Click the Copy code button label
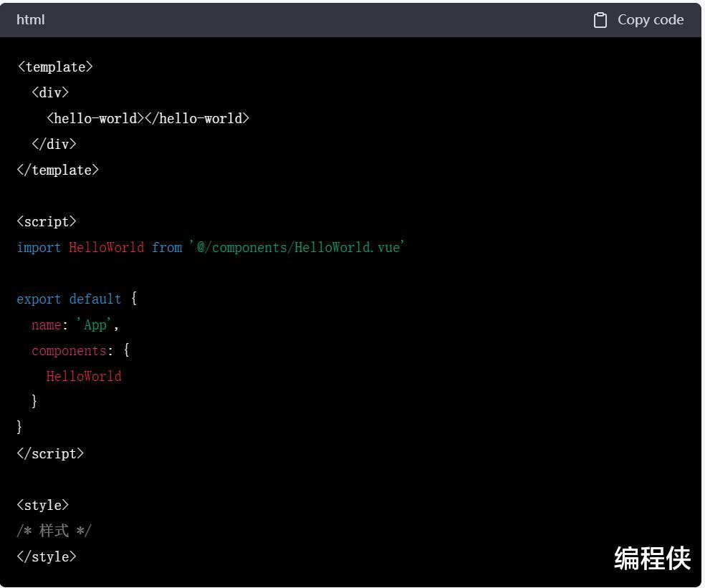Image resolution: width=705 pixels, height=588 pixels. click(650, 20)
